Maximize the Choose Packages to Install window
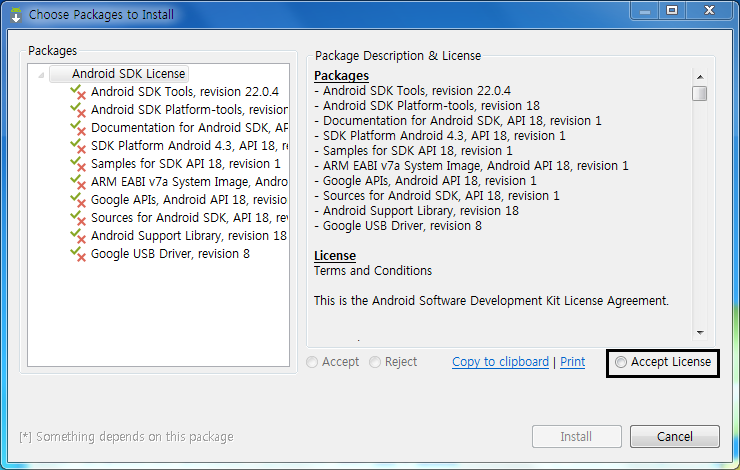The image size is (740, 470). (672, 10)
